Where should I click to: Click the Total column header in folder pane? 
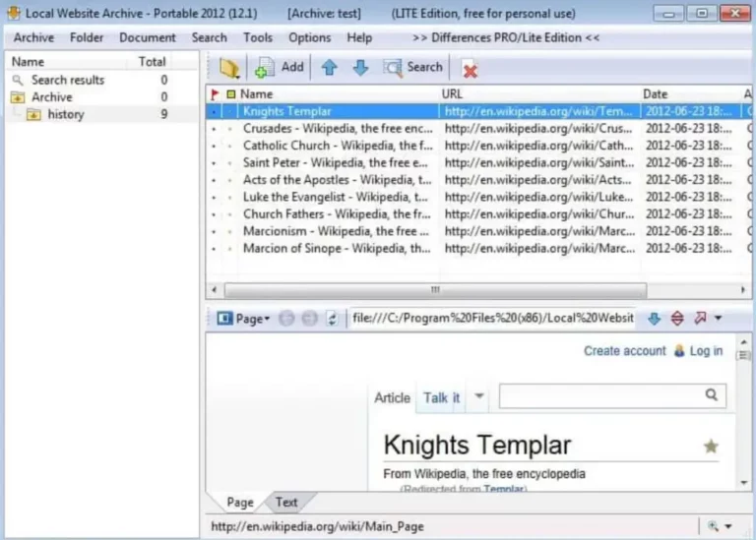pyautogui.click(x=152, y=62)
